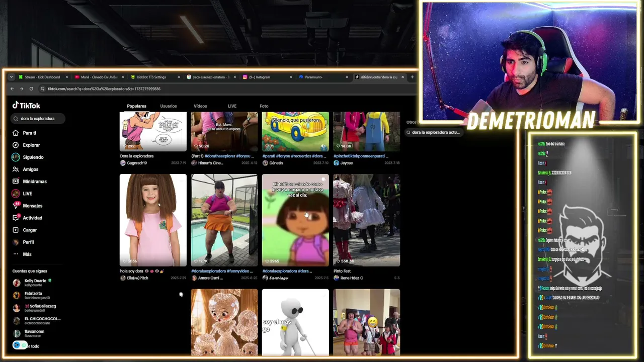
Task: Open EL CHICOCHOCOL... followed account
Action: click(37, 321)
